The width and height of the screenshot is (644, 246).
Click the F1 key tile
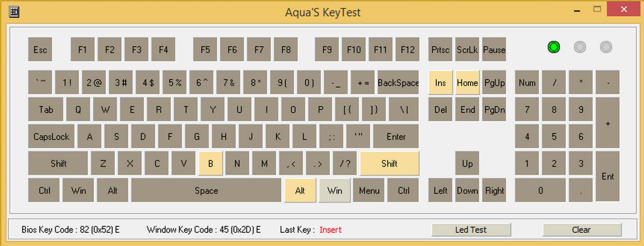coord(83,49)
